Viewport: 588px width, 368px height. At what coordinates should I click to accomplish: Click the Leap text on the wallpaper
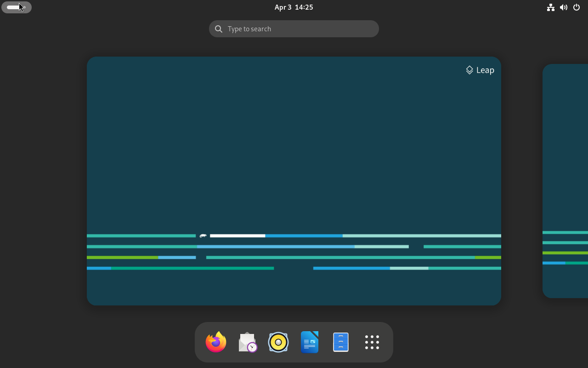click(485, 70)
